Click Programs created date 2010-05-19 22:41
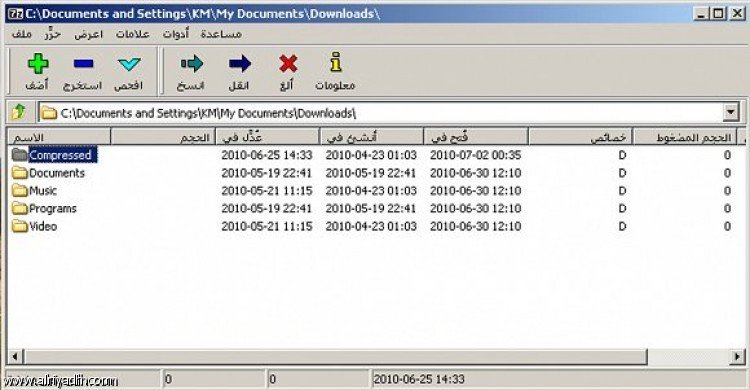The width and height of the screenshot is (750, 390). click(x=371, y=208)
